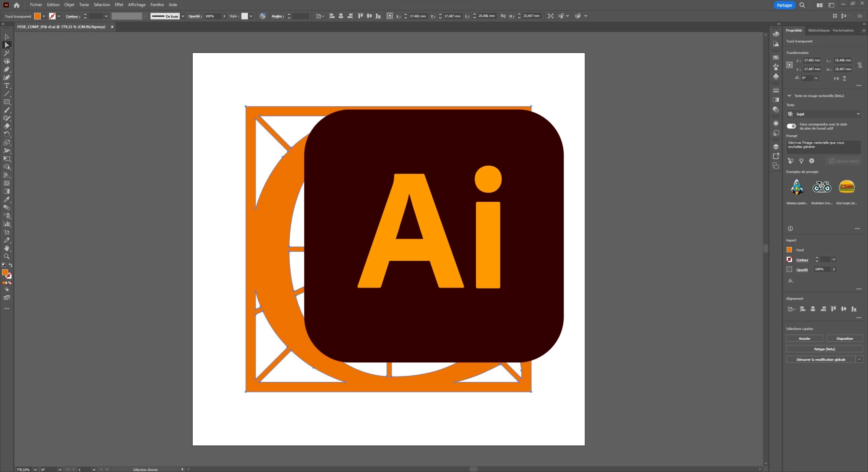
Task: Open the Gradient panel icon
Action: coord(776,100)
